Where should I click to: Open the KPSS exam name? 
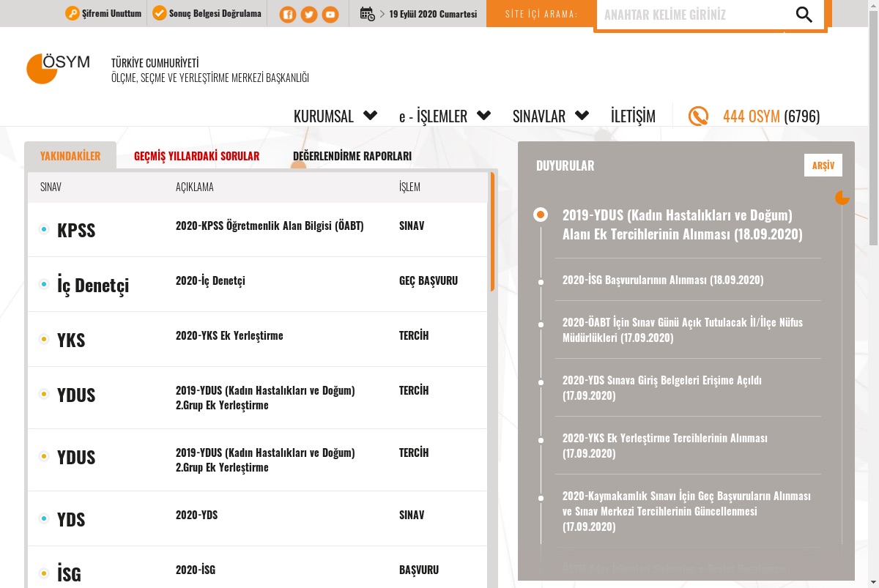tap(76, 230)
